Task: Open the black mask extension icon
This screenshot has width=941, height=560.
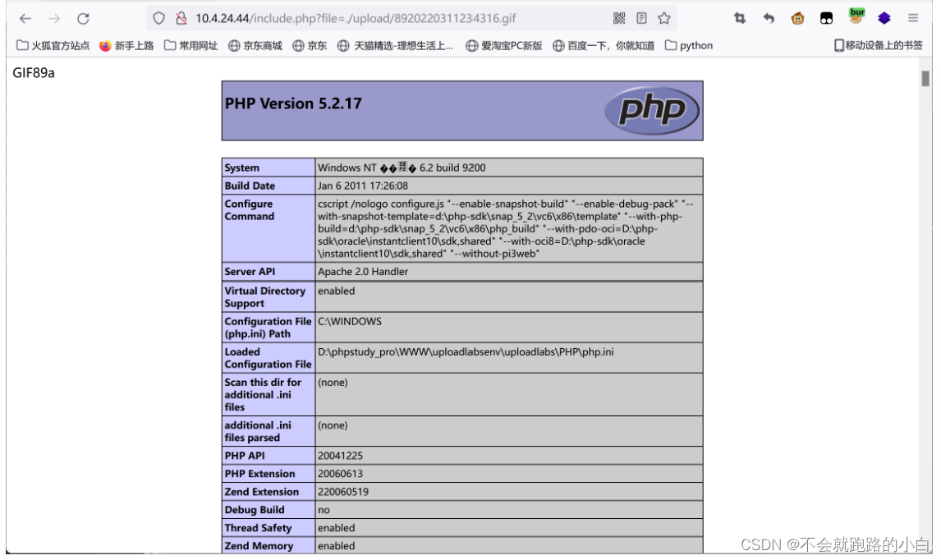Action: 826,19
